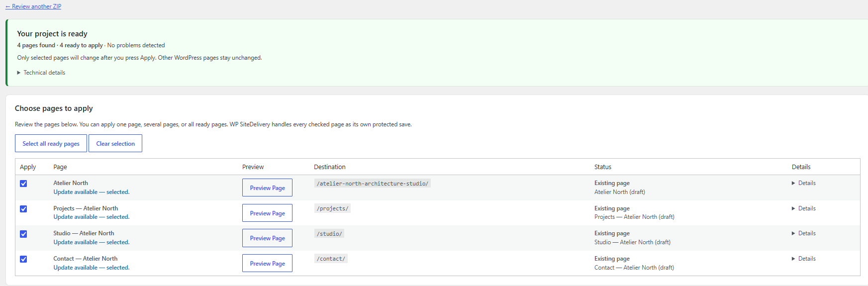Expand Details for the Studio row
The image size is (868, 286).
click(x=803, y=233)
